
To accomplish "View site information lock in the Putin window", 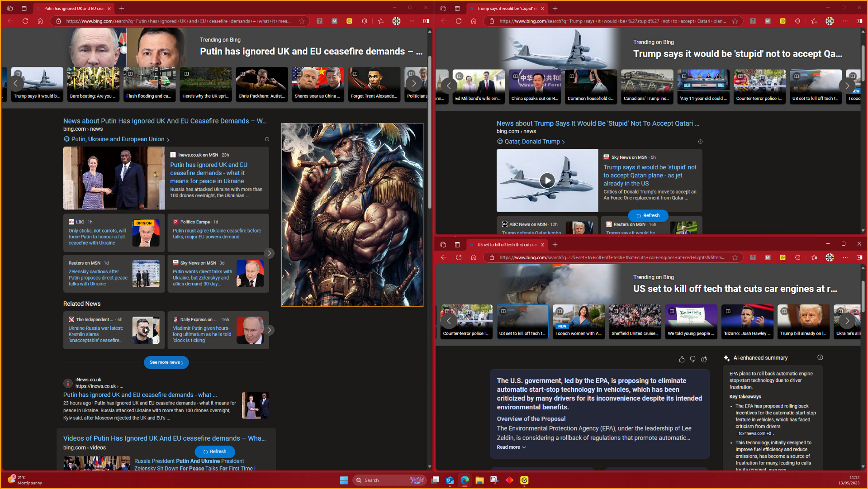I will click(x=58, y=21).
